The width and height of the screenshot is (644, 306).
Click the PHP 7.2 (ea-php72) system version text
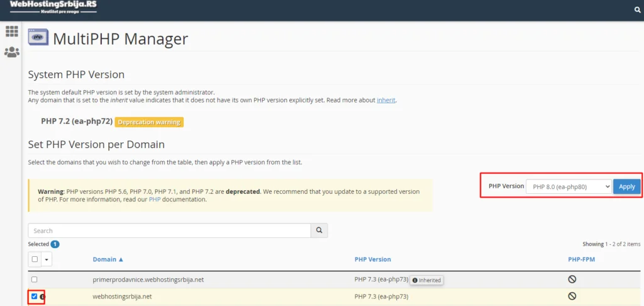coord(77,122)
